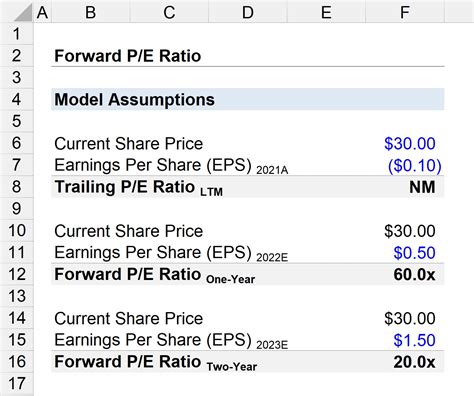
Task: Click 'Earnings Per Share (EPS) 2021A' label
Action: coord(171,166)
